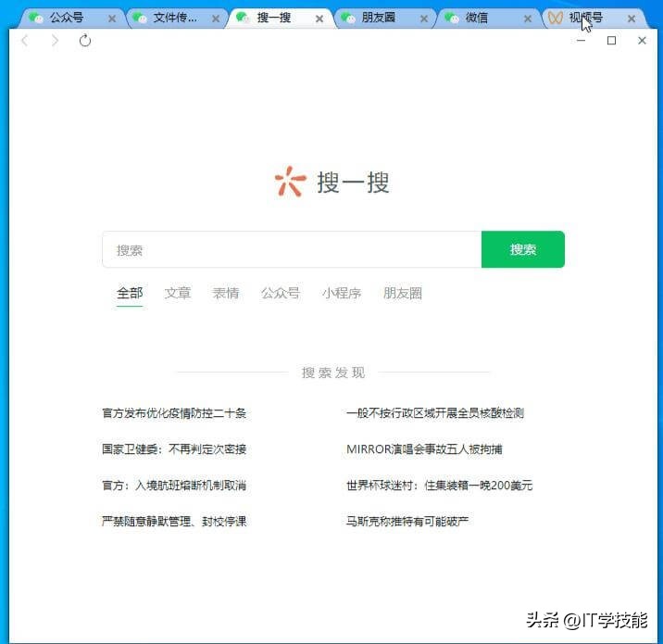Filter search by 朋友圈 category
The image size is (663, 644).
point(403,293)
